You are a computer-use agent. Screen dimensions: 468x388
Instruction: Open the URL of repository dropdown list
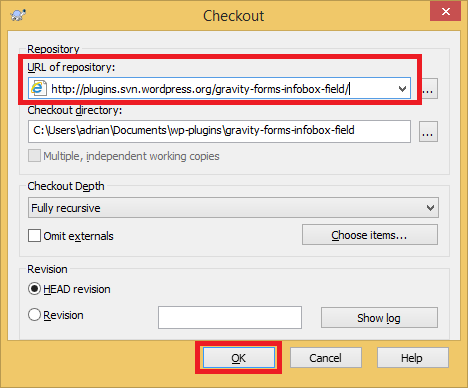(x=402, y=89)
